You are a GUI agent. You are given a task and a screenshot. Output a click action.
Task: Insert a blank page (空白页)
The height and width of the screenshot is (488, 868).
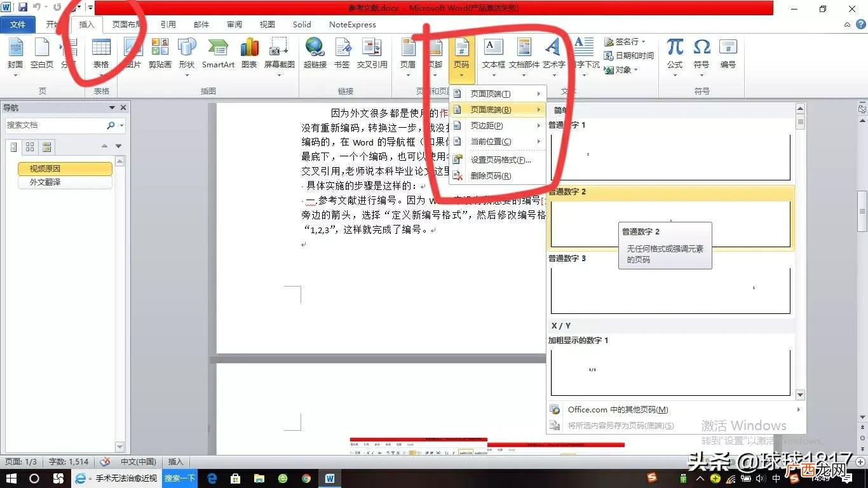[x=42, y=54]
